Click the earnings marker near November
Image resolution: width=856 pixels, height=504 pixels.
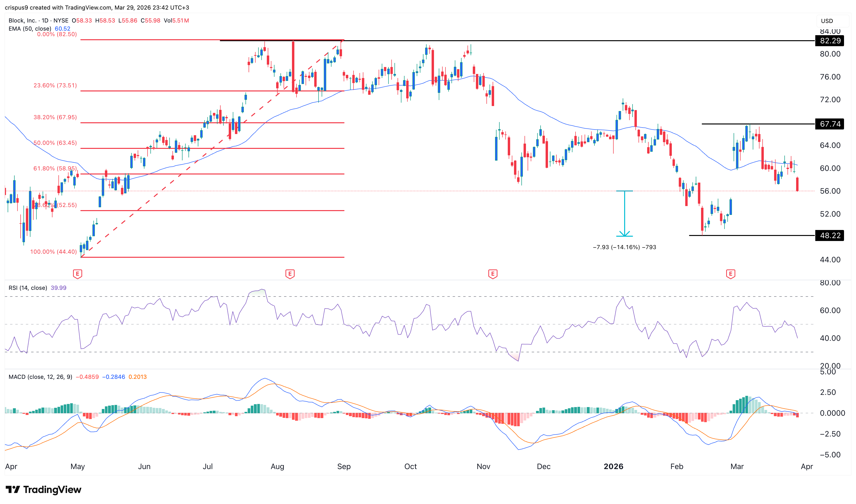click(493, 274)
